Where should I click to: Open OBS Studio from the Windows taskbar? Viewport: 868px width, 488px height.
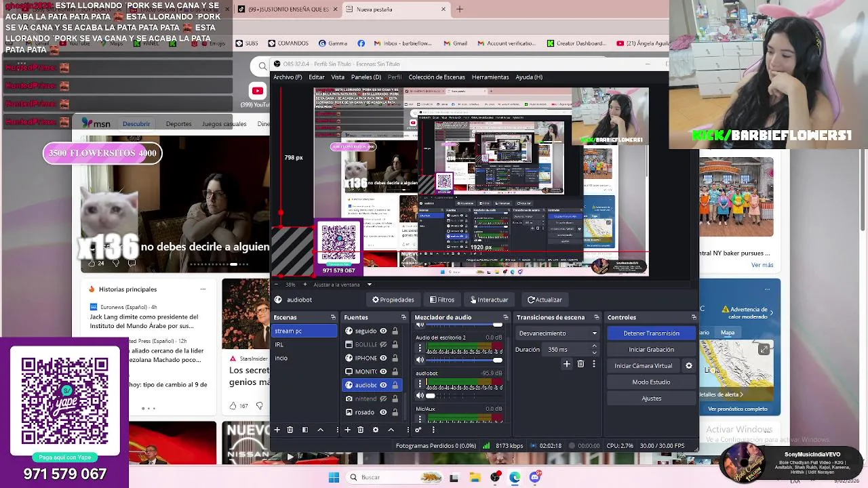point(495,477)
